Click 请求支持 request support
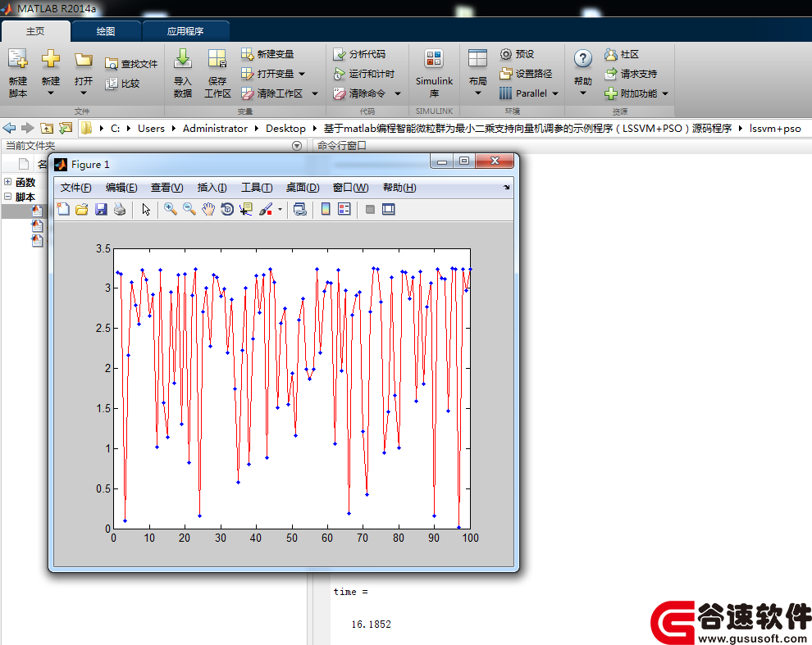Image resolution: width=812 pixels, height=645 pixels. 631,74
